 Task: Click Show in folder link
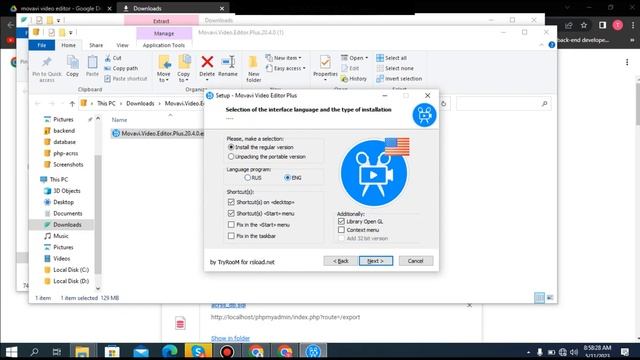tap(230, 338)
